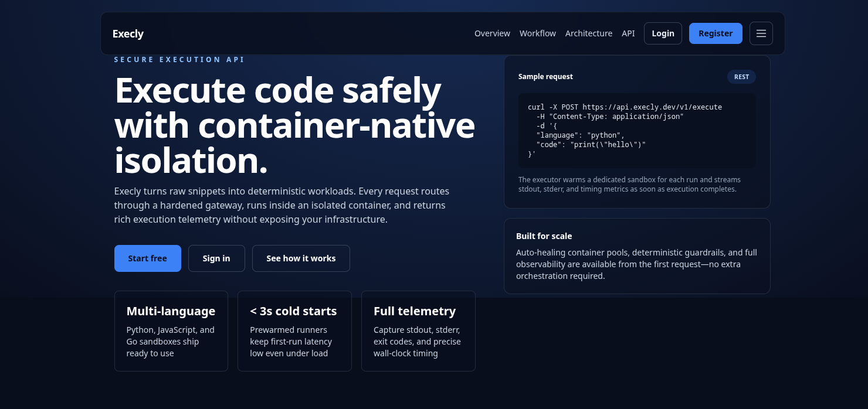Open the API navigation link
Viewport: 868px width, 409px height.
(628, 33)
